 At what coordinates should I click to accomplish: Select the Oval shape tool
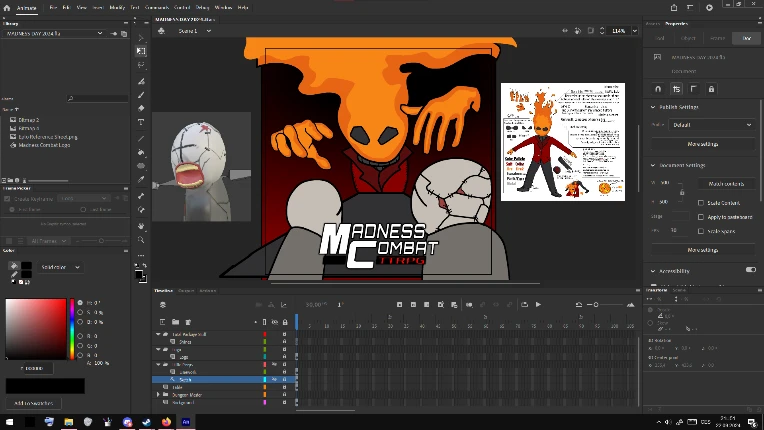141,166
